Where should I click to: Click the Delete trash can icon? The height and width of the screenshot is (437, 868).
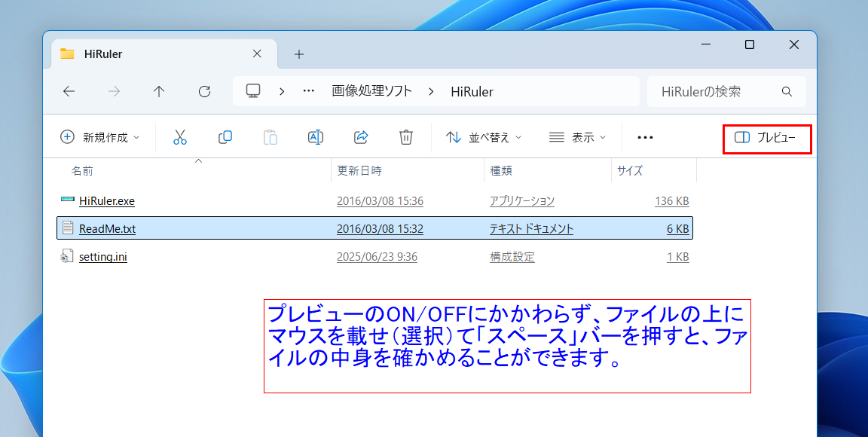click(x=406, y=137)
